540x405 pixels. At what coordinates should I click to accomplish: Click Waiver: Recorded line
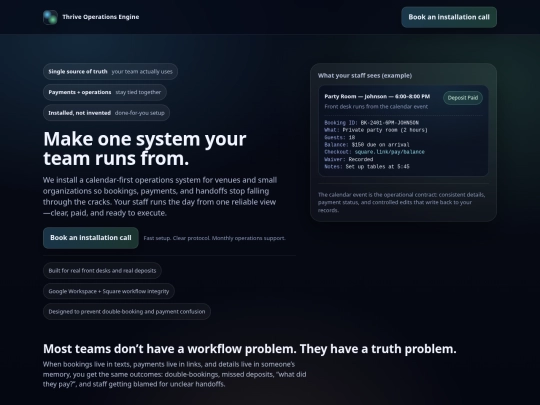pos(349,159)
